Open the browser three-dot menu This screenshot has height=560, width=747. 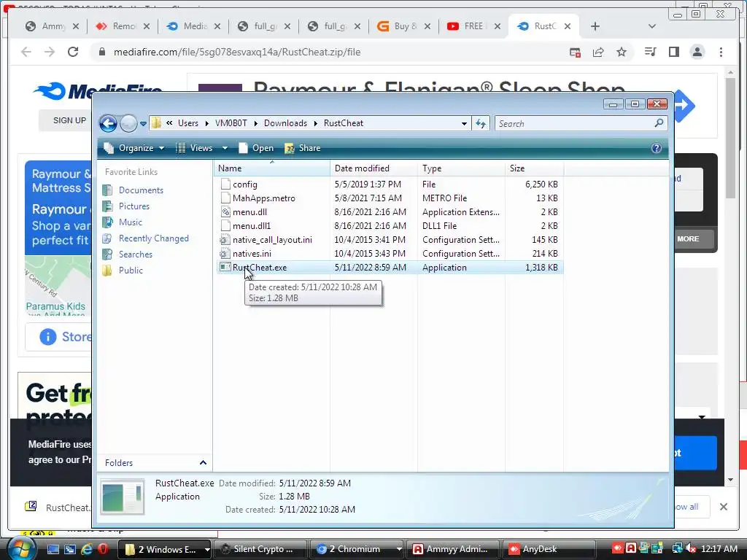721,52
